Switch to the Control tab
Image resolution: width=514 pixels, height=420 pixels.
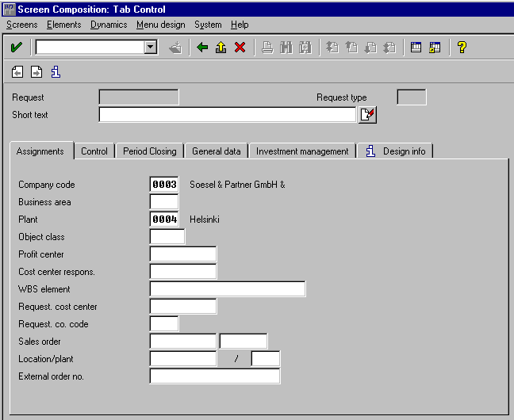pyautogui.click(x=94, y=151)
